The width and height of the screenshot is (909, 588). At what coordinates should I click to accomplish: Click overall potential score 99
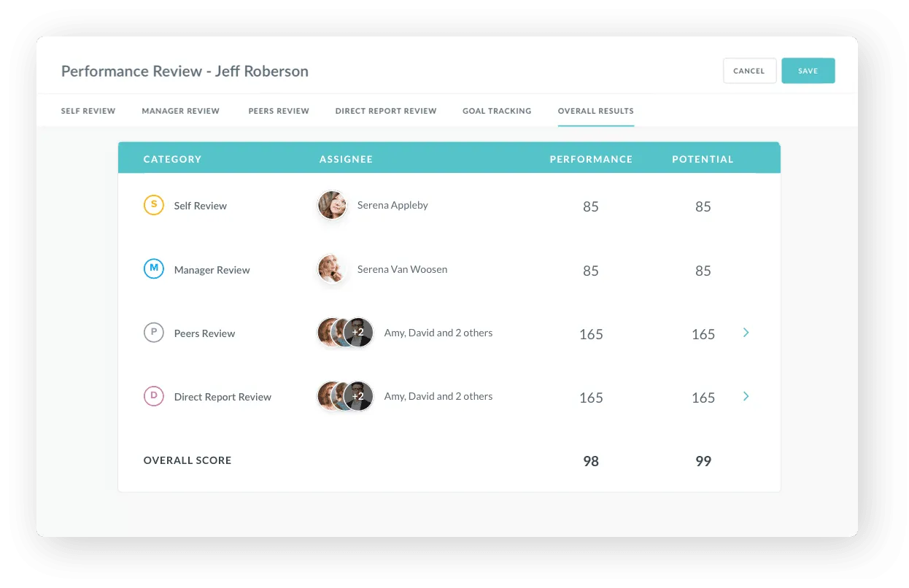pos(703,461)
